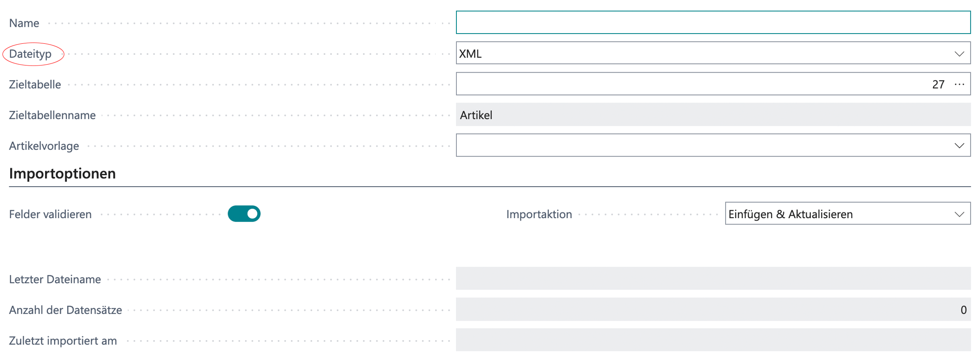Select the Artikelvorlage field label

[x=44, y=146]
